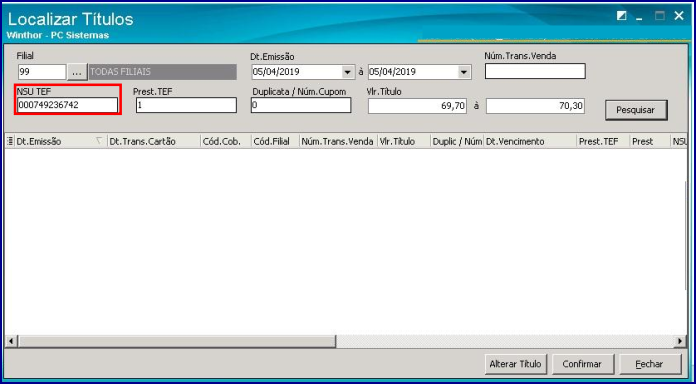Open the grid options icon beside Dt.Emissão
Image resolution: width=696 pixels, height=384 pixels.
(10, 142)
